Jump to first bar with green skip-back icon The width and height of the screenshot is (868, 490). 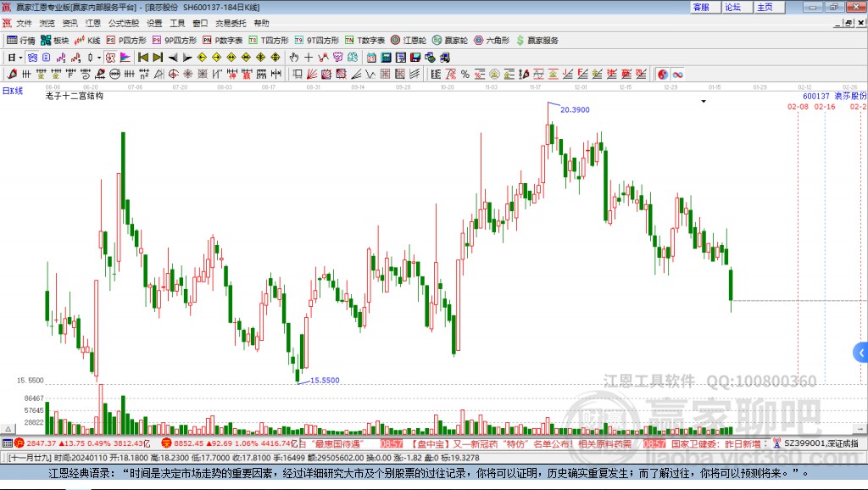point(142,58)
